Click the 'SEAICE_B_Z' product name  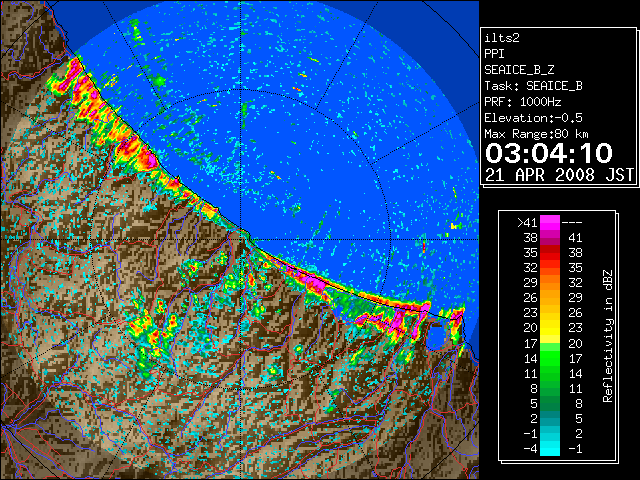click(519, 70)
